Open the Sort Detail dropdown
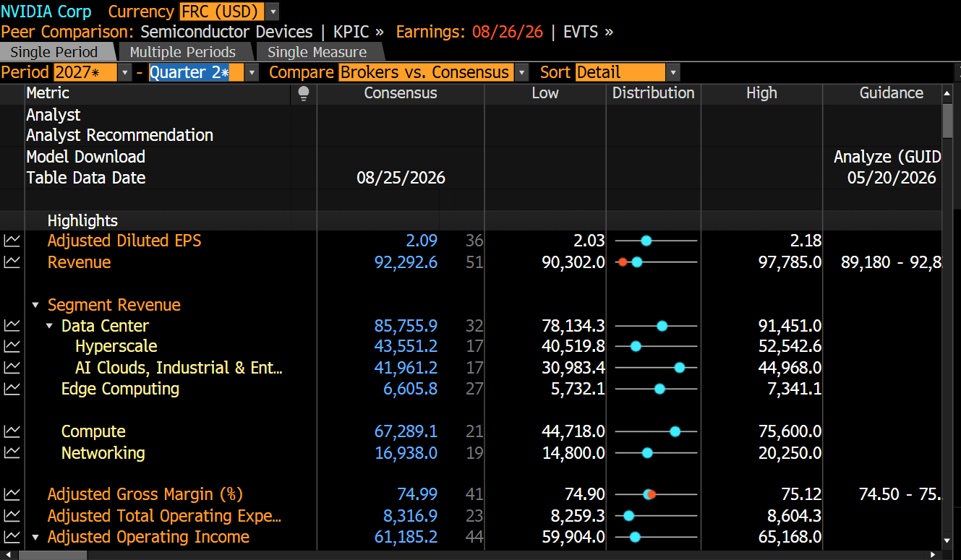This screenshot has width=961, height=560. tap(672, 72)
